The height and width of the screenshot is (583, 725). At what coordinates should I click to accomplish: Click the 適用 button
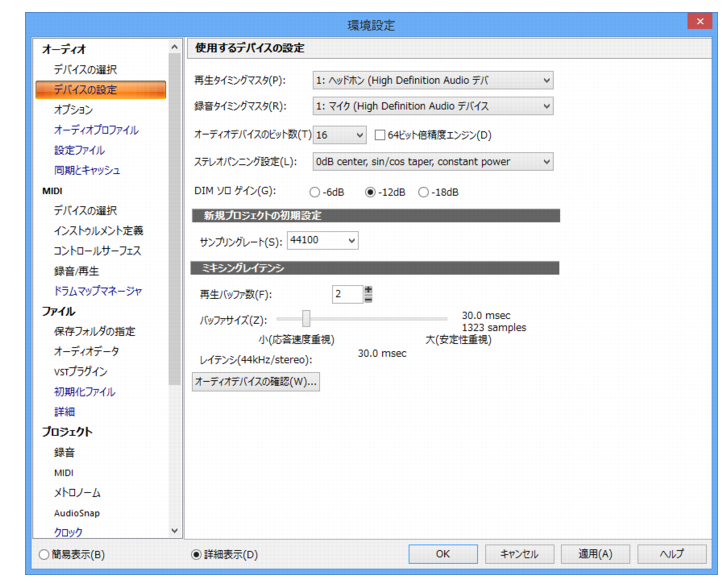click(x=596, y=554)
